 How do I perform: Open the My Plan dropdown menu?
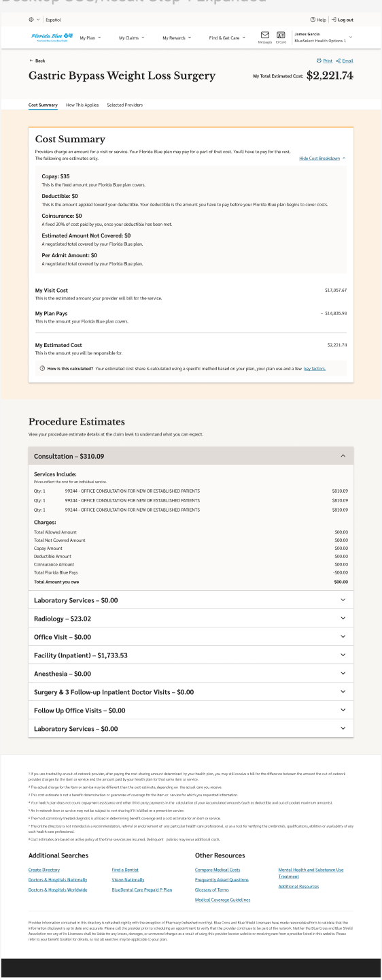[x=89, y=38]
